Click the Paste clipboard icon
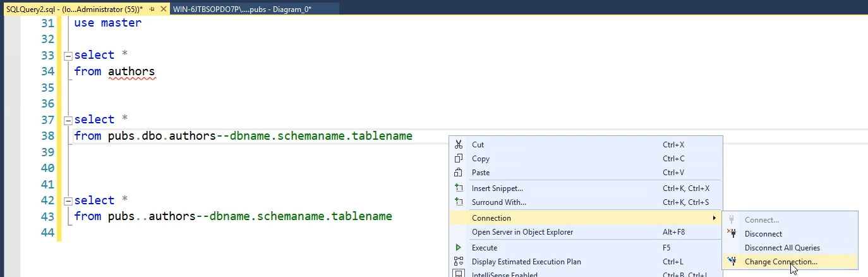The image size is (868, 277). click(459, 173)
